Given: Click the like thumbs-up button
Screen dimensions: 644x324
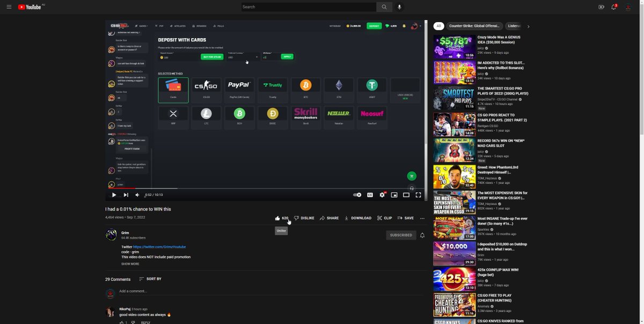Looking at the screenshot, I should (281, 218).
